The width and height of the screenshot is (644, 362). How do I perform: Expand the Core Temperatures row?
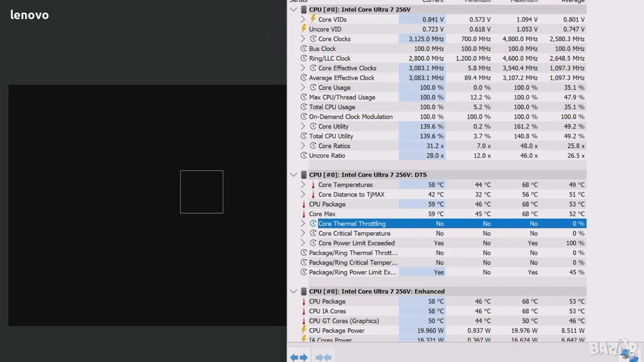(303, 185)
